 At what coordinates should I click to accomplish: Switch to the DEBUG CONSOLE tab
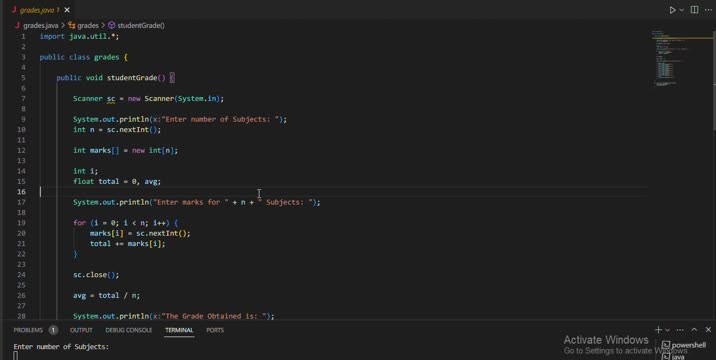tap(128, 330)
